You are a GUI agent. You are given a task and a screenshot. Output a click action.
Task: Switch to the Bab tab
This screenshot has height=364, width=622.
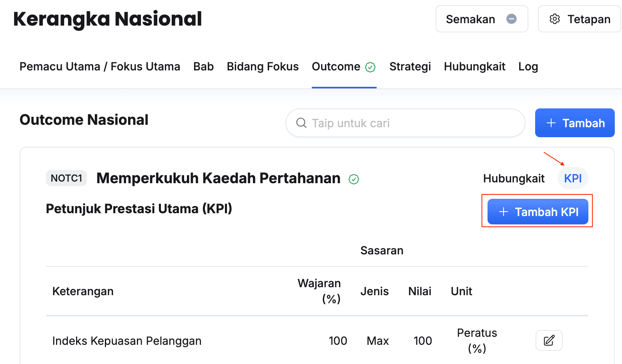(x=203, y=66)
